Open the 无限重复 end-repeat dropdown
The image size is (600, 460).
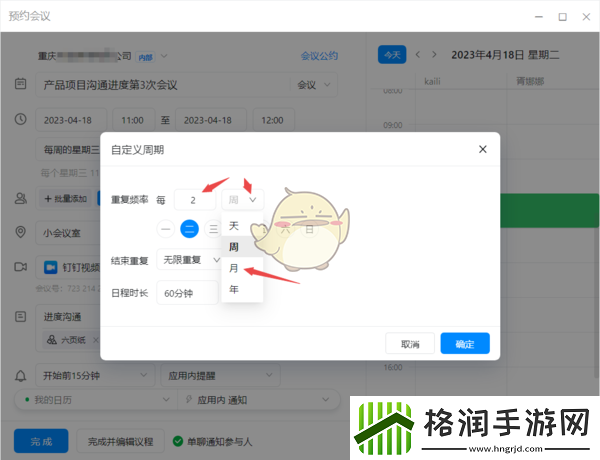pos(189,260)
